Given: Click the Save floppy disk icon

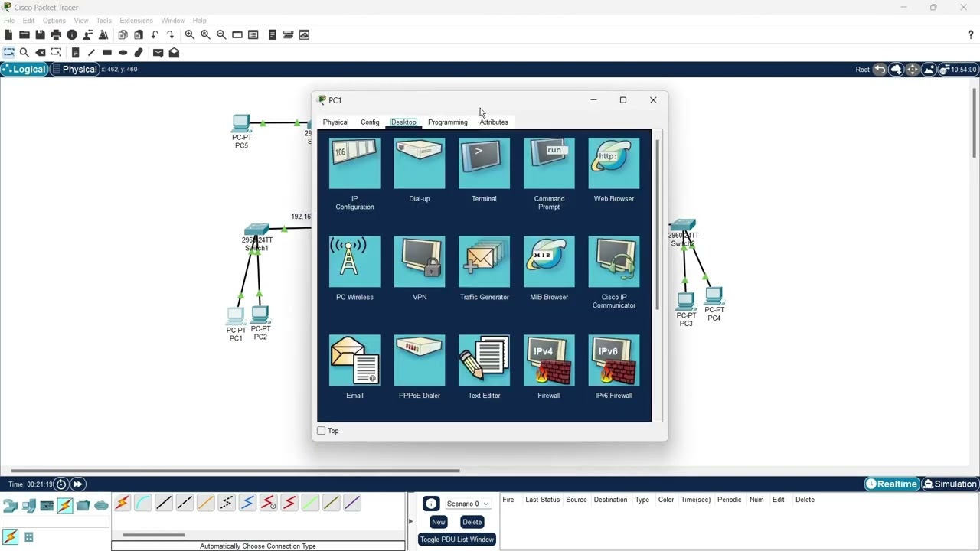Looking at the screenshot, I should point(40,34).
